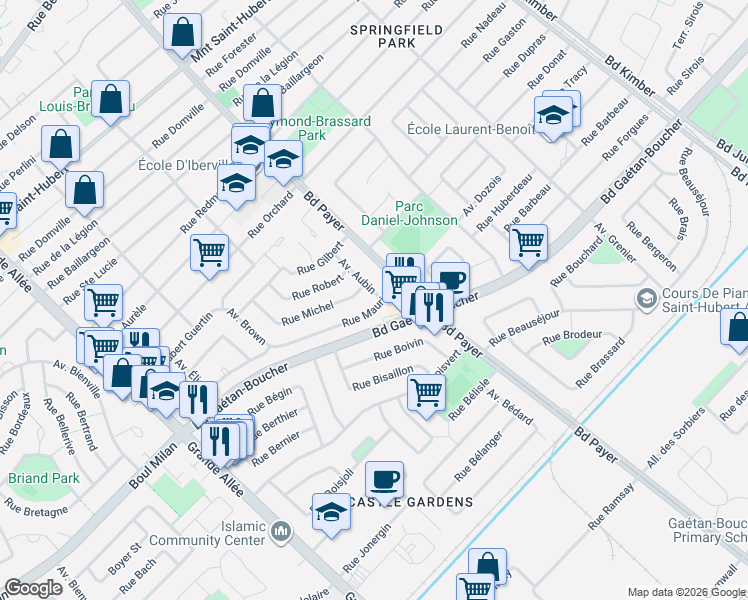Click the Rue Bélanger street label
Image resolution: width=748 pixels, height=600 pixels.
point(478,456)
